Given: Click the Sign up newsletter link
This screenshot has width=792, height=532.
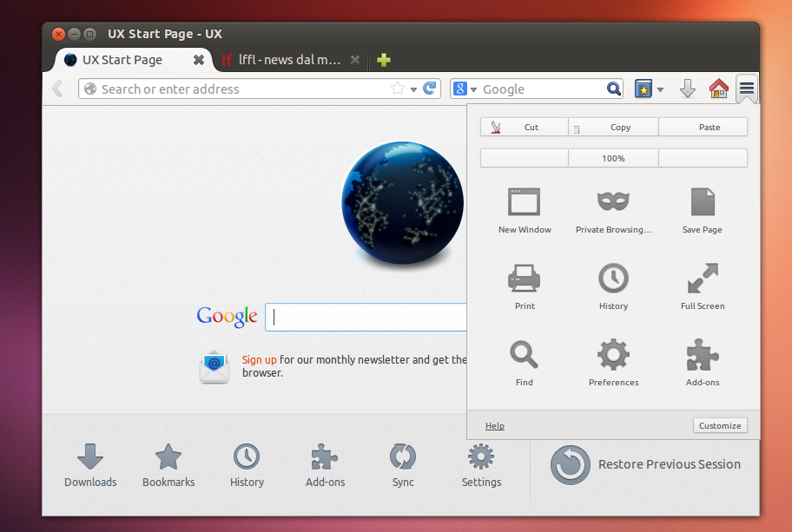Looking at the screenshot, I should point(259,359).
